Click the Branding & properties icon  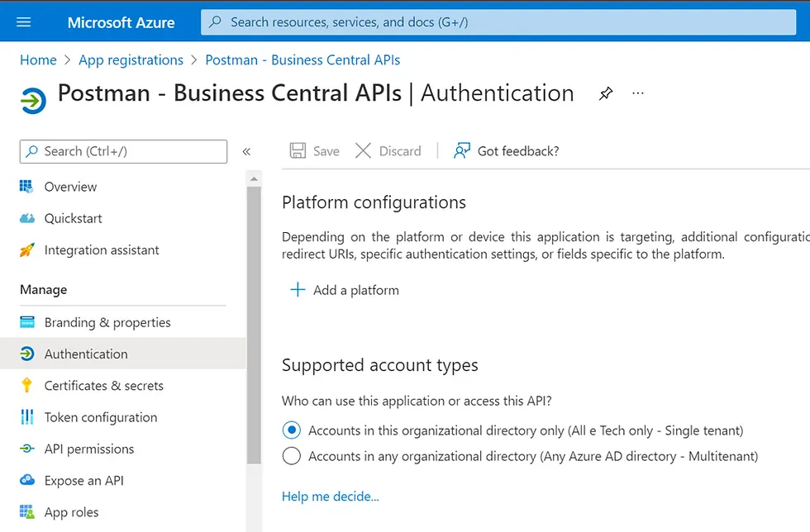(26, 322)
